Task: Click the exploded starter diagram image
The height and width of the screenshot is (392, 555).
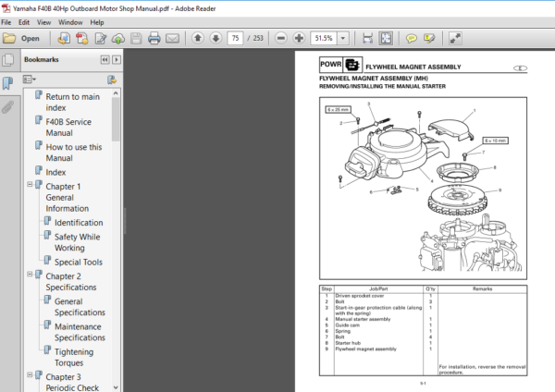Action: point(423,189)
